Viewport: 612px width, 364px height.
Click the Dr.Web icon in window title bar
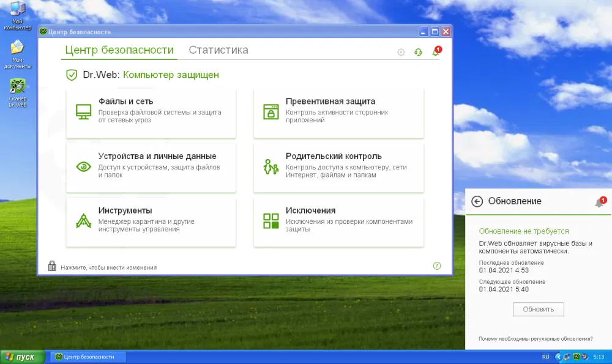[x=43, y=32]
